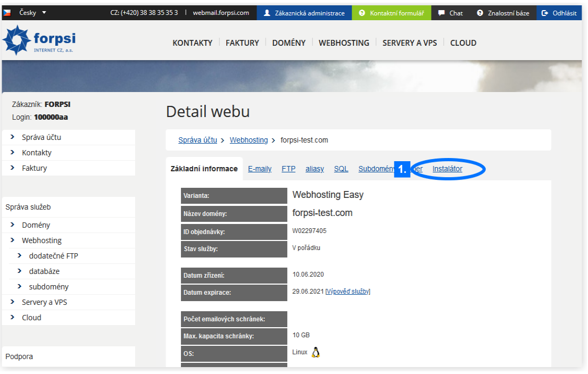Click the Webhosting Easy variant value
The image size is (588, 374).
328,195
